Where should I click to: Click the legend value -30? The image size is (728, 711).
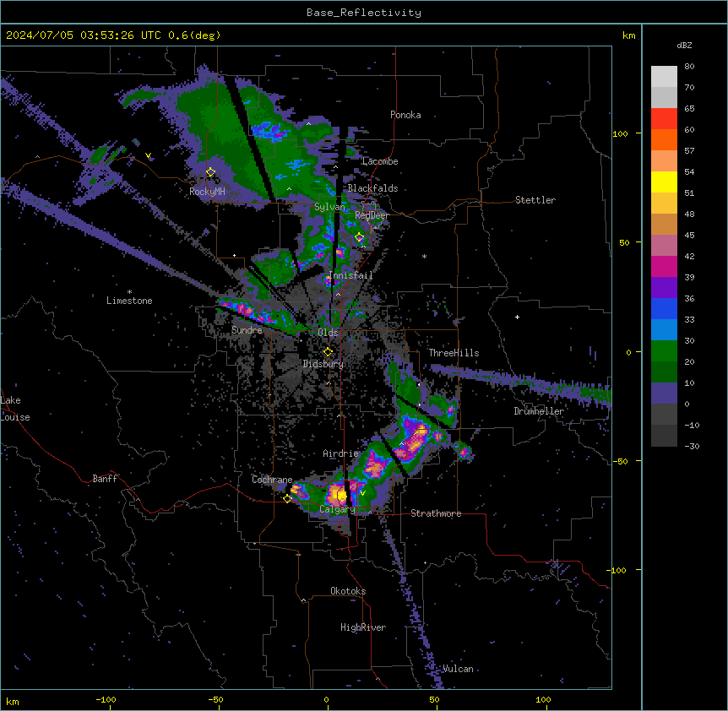pyautogui.click(x=692, y=447)
